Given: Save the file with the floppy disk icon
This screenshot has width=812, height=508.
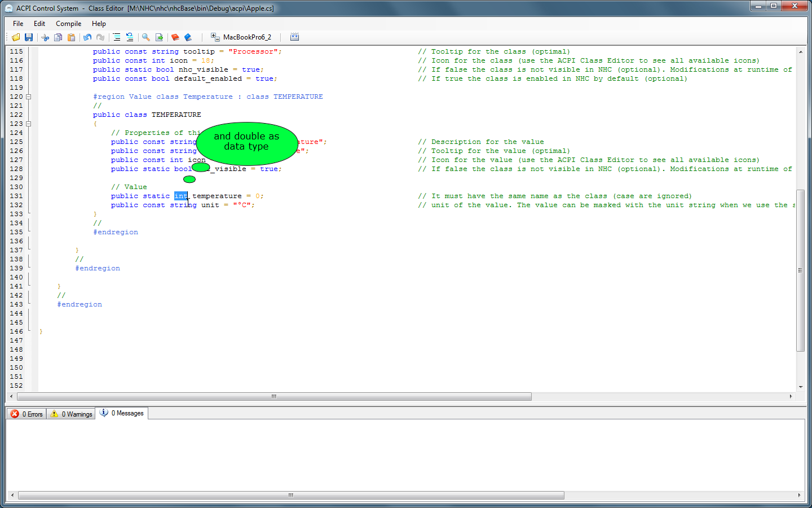Looking at the screenshot, I should pyautogui.click(x=29, y=37).
